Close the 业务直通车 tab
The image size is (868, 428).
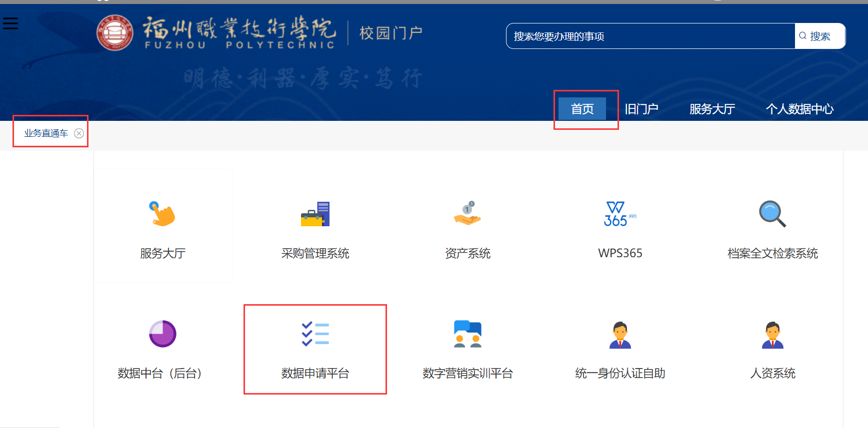pos(79,133)
